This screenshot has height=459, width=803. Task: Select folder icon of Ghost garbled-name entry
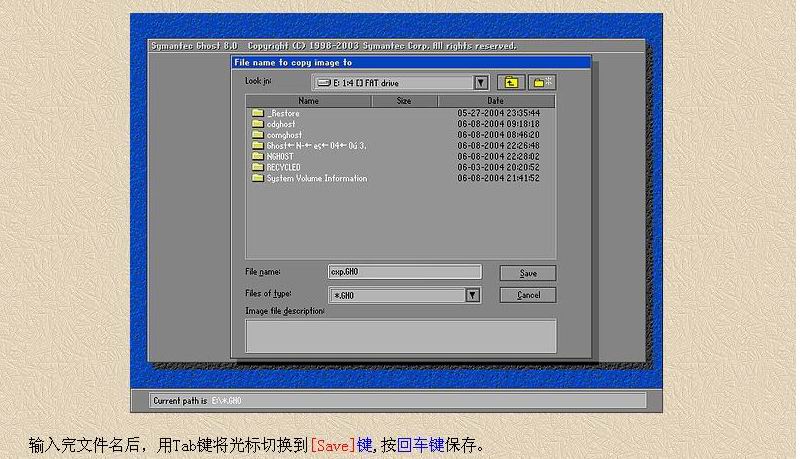258,145
